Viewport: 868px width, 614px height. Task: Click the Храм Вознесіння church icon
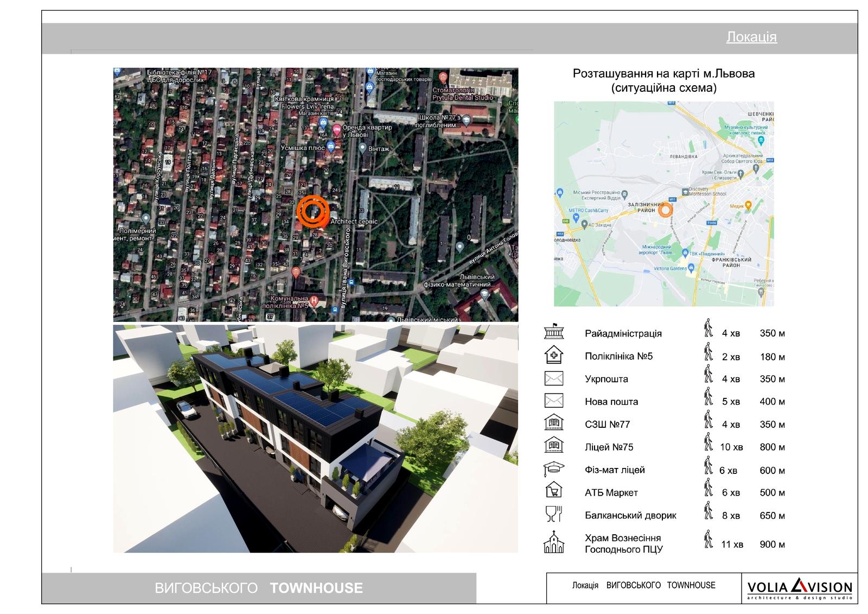click(x=553, y=543)
